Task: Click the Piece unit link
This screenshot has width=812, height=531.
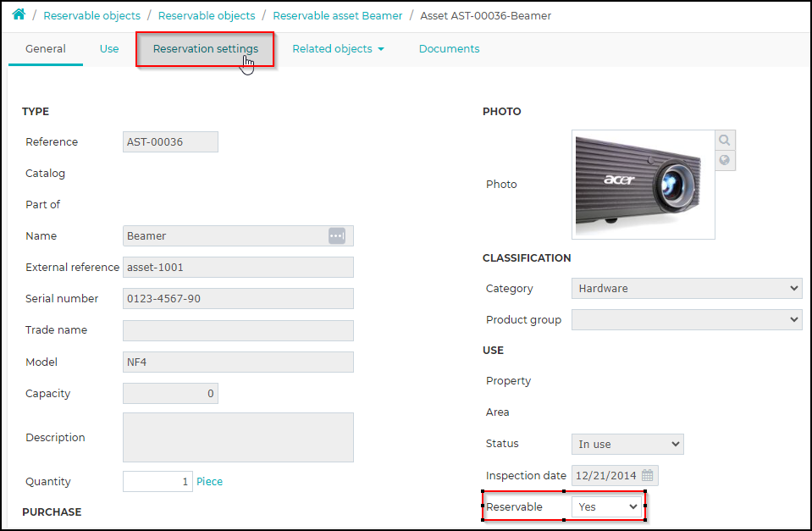Action: click(x=210, y=481)
